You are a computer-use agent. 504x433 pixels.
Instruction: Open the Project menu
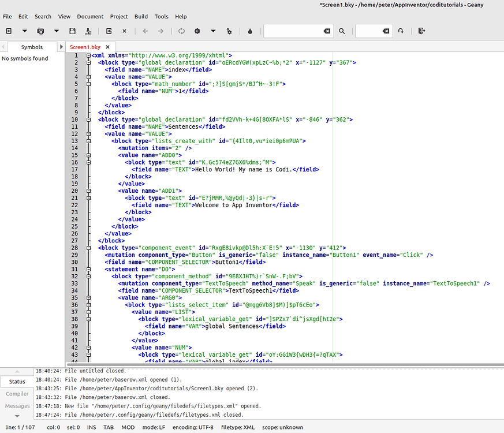[x=119, y=16]
